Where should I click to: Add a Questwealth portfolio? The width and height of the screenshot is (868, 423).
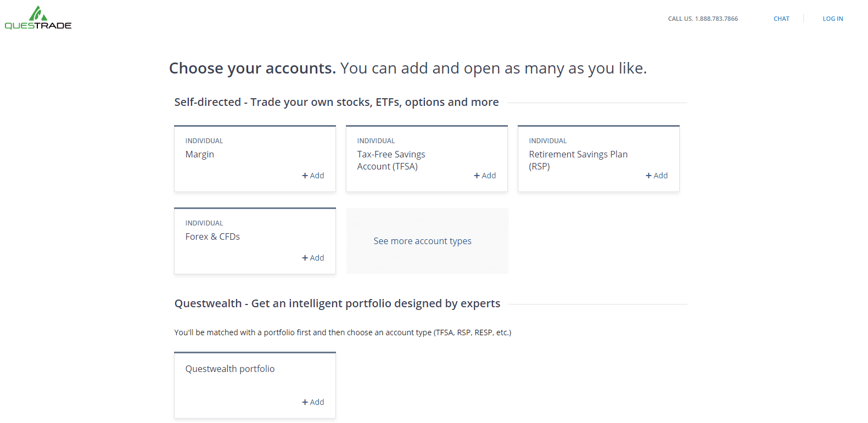coord(313,402)
